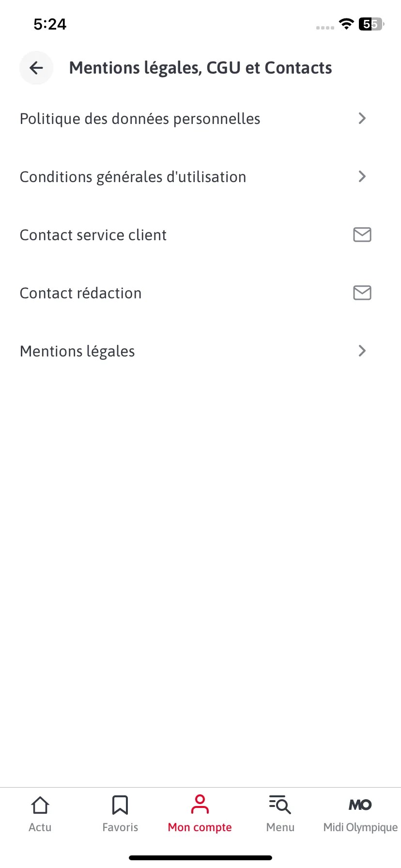Open the Favoris bookmark icon
Screen dimensions: 401x868
click(120, 806)
